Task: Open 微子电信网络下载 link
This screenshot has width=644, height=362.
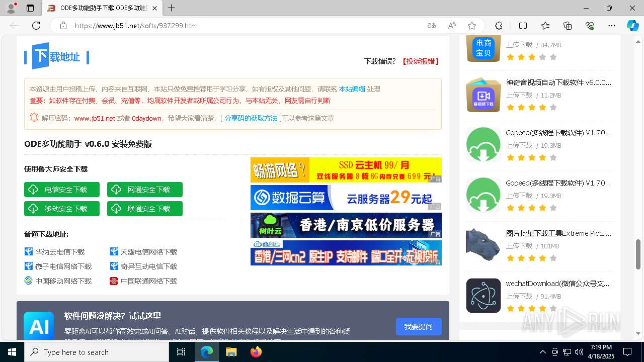Action: [x=63, y=266]
